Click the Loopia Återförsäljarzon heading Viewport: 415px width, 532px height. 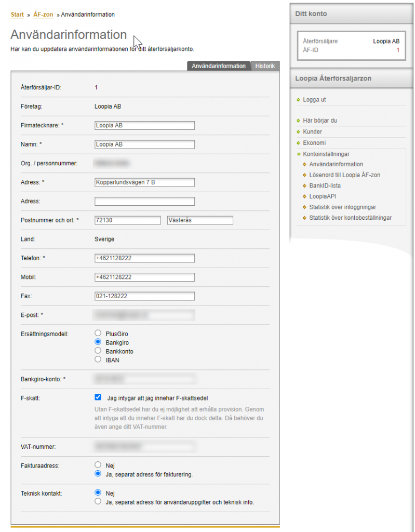(333, 78)
